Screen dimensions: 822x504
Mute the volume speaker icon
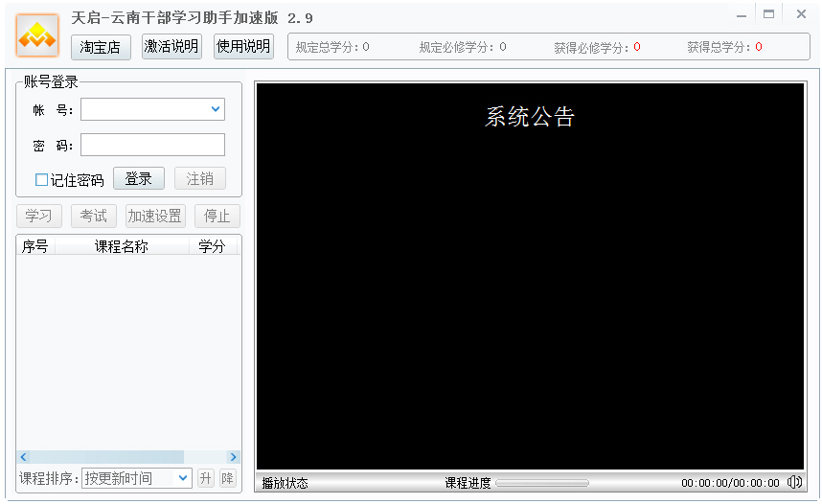[794, 483]
